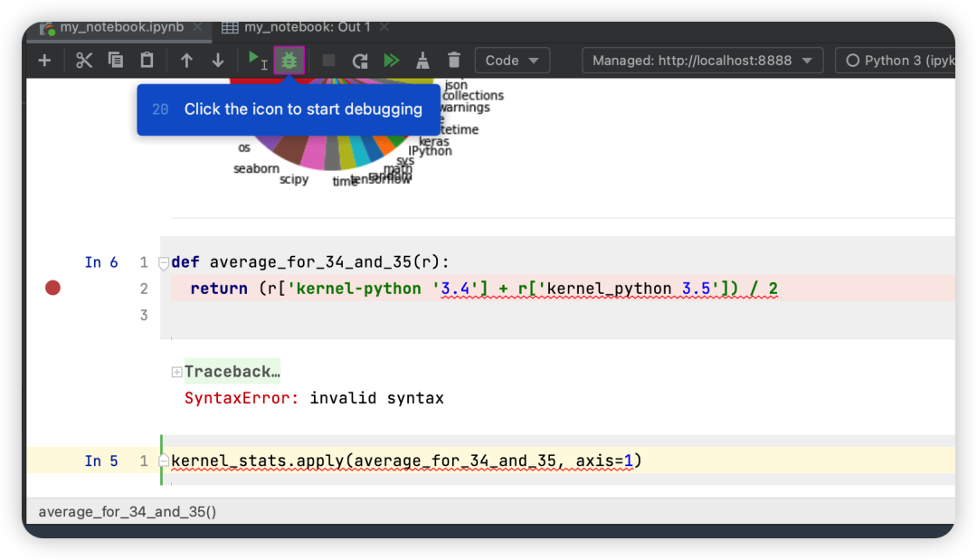The height and width of the screenshot is (560, 977).
Task: Open the Code cell type dropdown
Action: [512, 60]
